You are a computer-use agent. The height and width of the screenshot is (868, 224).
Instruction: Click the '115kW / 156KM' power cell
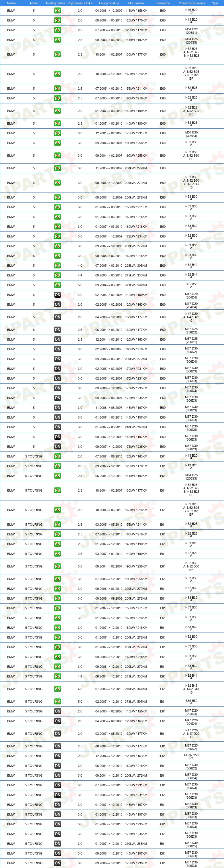[136, 10]
